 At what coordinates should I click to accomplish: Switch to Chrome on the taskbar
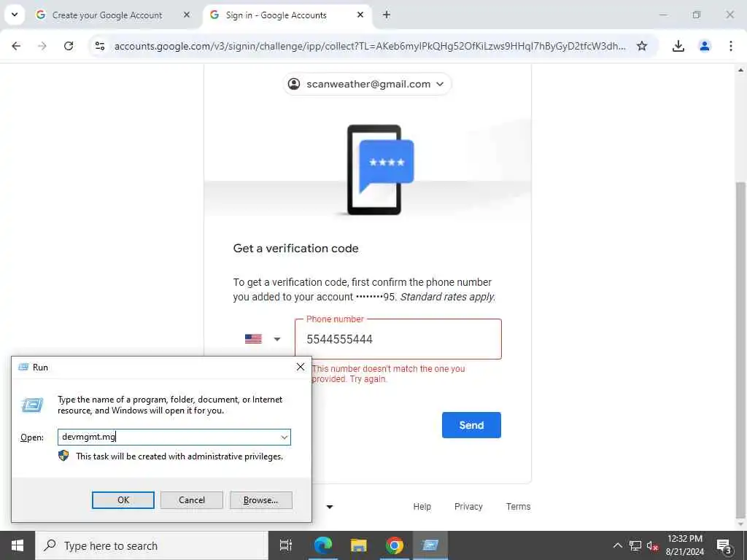click(395, 545)
